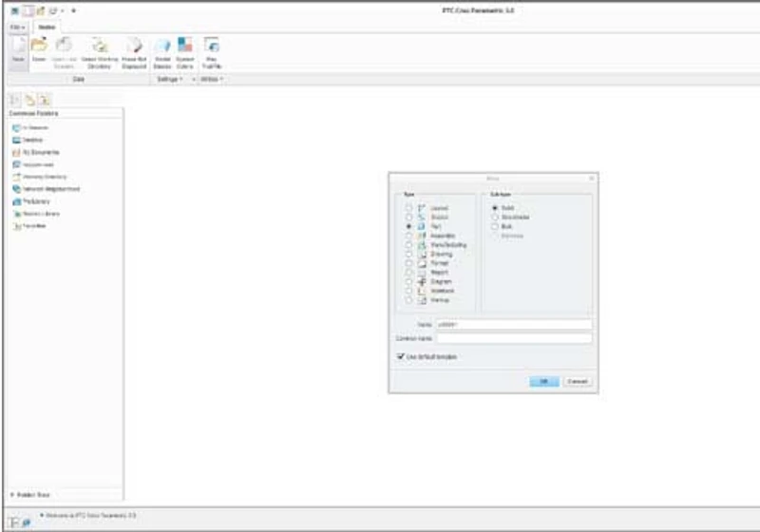Expand Utilities group dropdown

[x=212, y=79]
